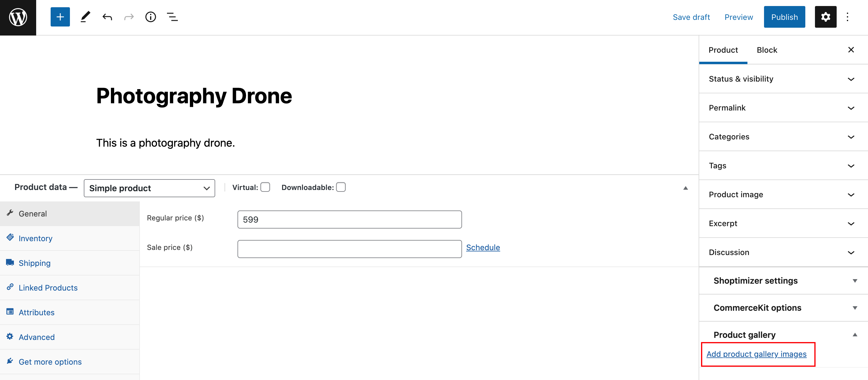This screenshot has height=380, width=868.
Task: Click the Regular price input field
Action: point(350,219)
